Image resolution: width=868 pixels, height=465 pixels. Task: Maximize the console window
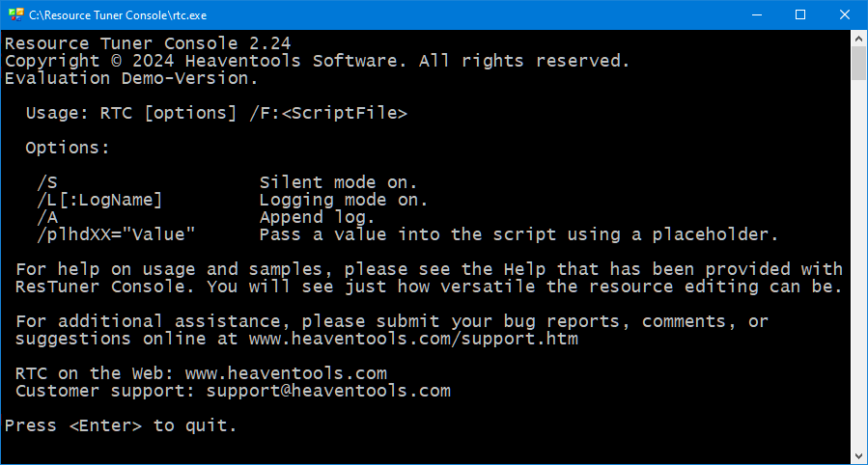tap(799, 14)
